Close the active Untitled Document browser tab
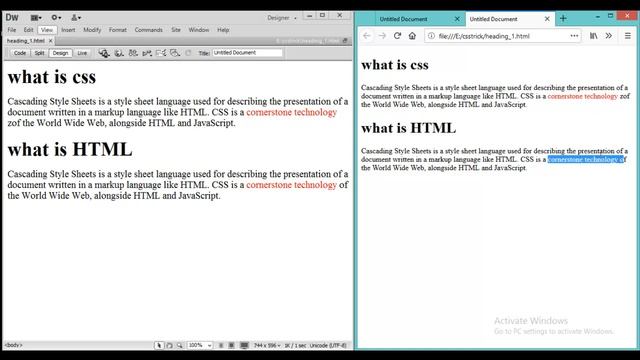The height and width of the screenshot is (360, 640). [547, 19]
